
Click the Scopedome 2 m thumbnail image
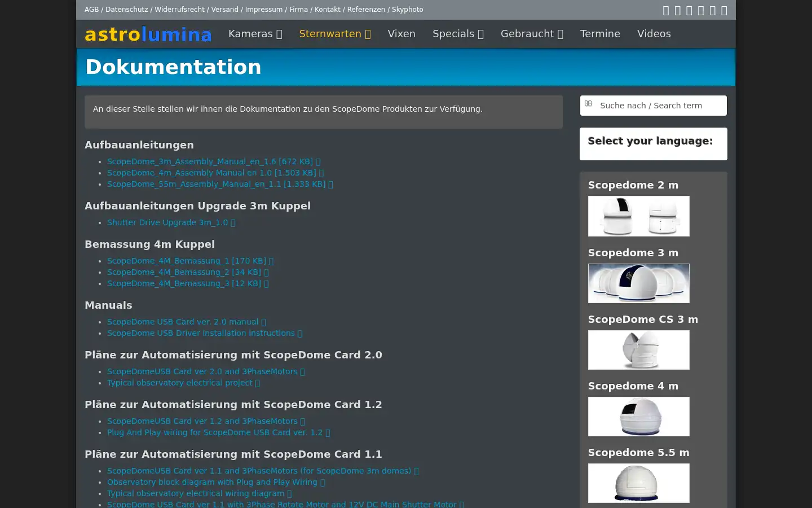[638, 216]
